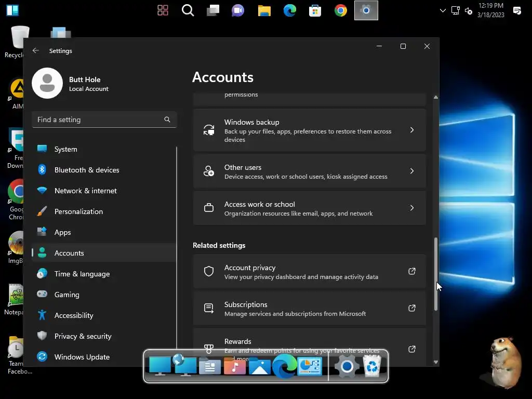
Task: Select Accounts in the sidebar
Action: point(103,253)
